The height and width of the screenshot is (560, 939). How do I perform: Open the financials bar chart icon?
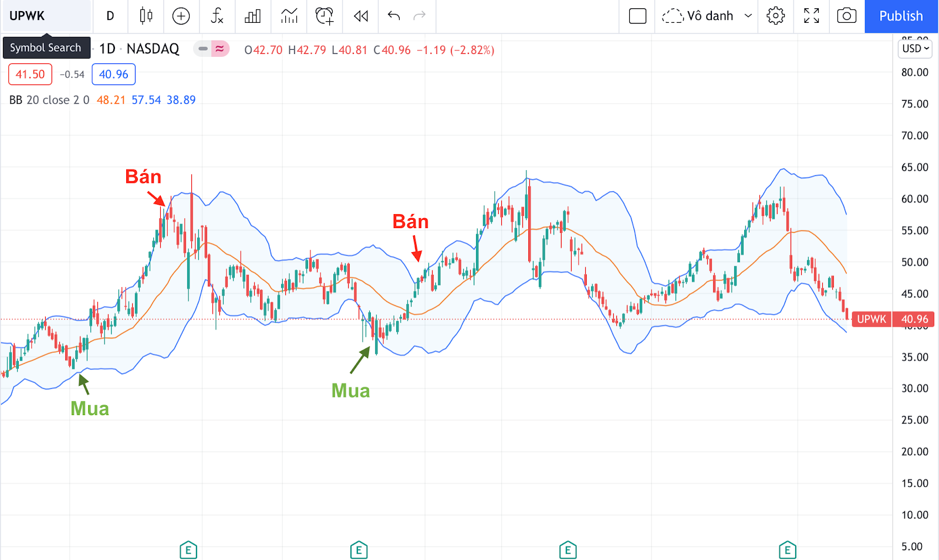coord(253,16)
